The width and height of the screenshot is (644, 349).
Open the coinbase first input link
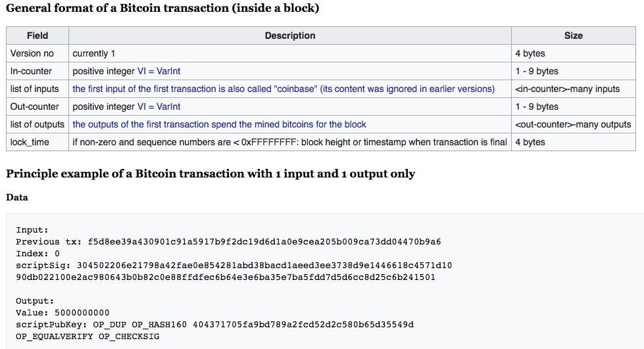click(284, 89)
